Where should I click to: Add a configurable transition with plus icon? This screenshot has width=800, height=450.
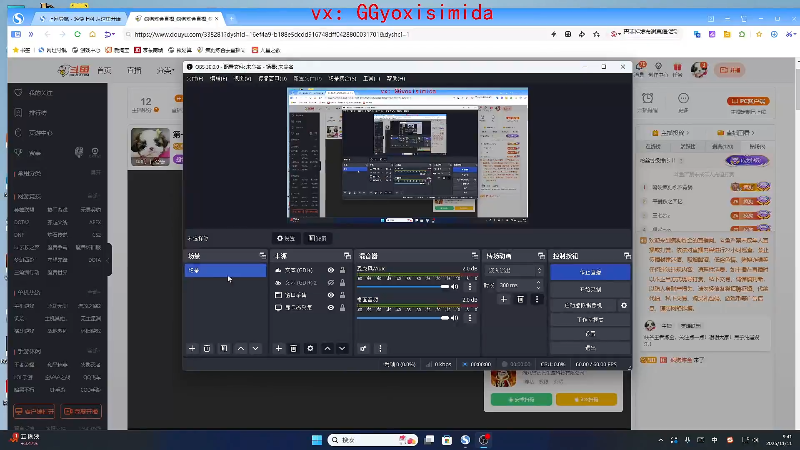(x=504, y=299)
